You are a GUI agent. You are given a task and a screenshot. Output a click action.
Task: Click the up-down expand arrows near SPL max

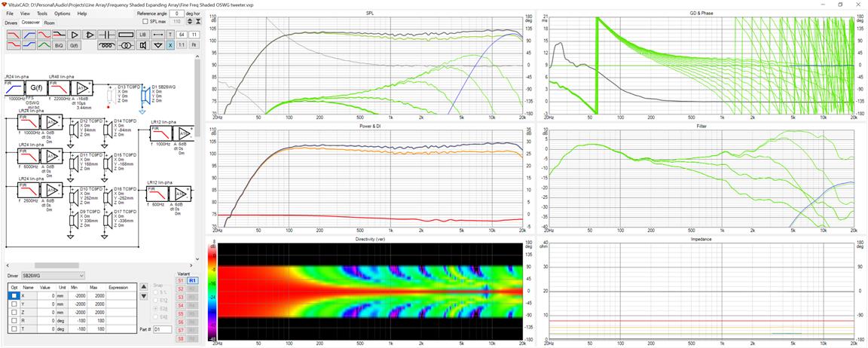click(x=190, y=22)
